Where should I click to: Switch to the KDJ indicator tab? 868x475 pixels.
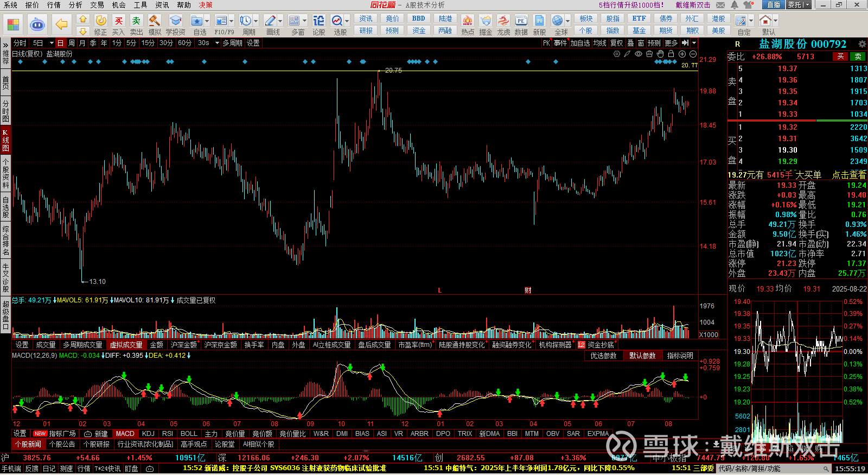tap(148, 434)
